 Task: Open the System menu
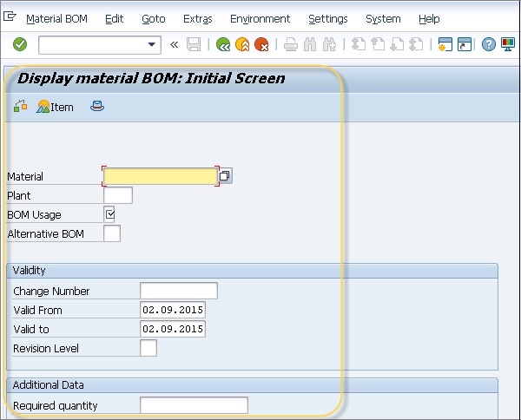coord(383,19)
